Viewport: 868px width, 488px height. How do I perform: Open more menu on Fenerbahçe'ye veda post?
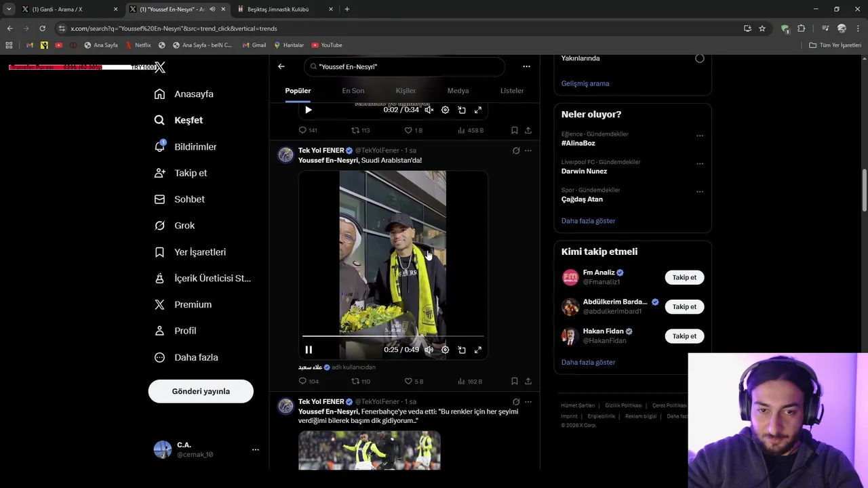pyautogui.click(x=528, y=402)
